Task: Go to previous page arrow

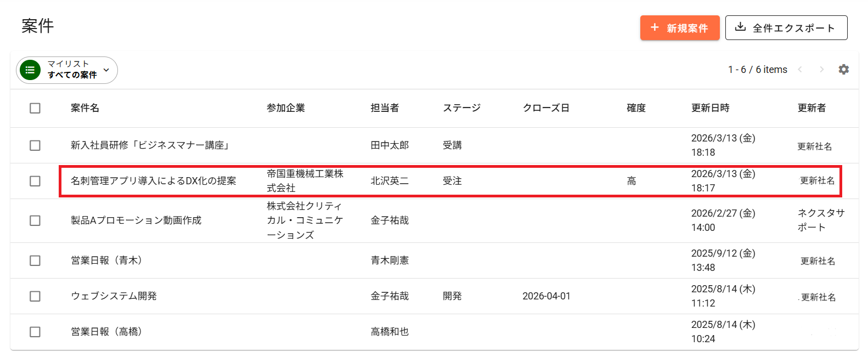Action: pos(800,70)
